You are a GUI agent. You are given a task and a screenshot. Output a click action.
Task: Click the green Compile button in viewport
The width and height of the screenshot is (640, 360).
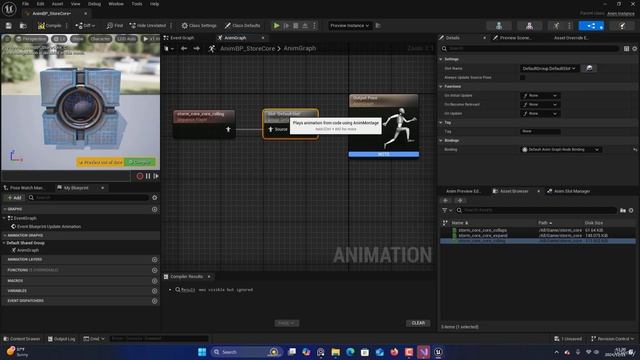[x=140, y=162]
